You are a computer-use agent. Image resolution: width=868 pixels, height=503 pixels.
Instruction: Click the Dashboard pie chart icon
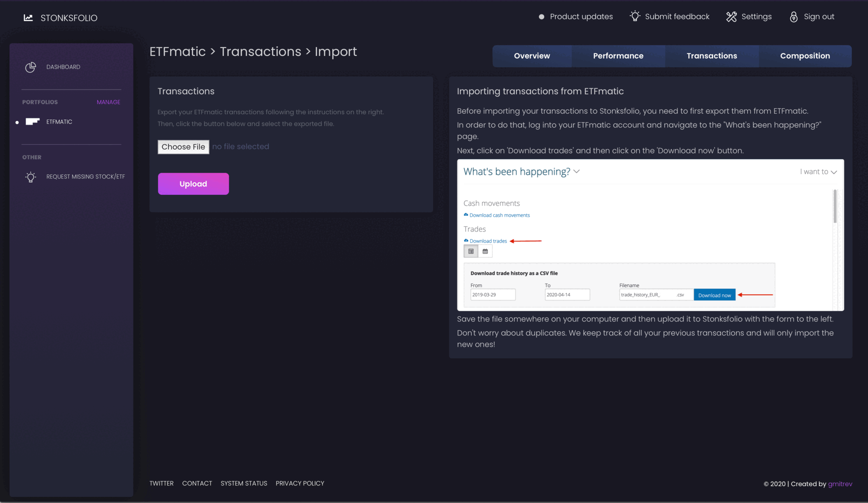30,67
